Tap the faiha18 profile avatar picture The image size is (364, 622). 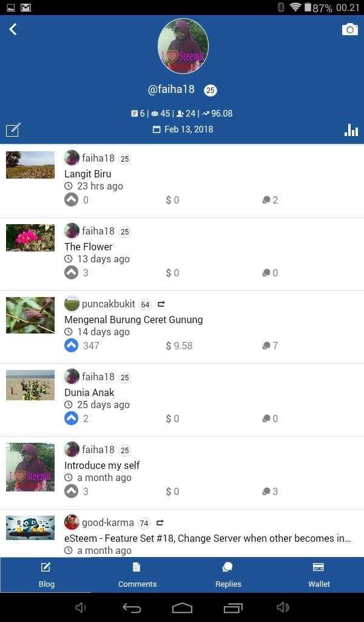183,46
